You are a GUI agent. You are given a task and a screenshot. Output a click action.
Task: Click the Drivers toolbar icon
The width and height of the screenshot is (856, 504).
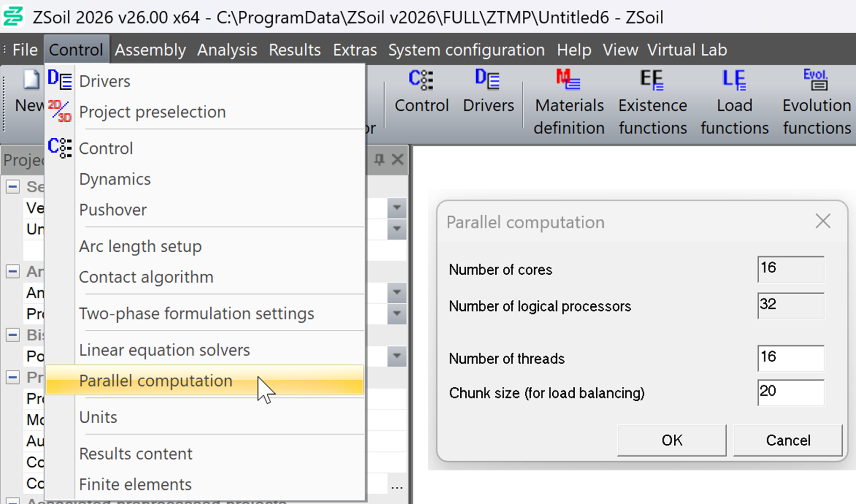(488, 80)
